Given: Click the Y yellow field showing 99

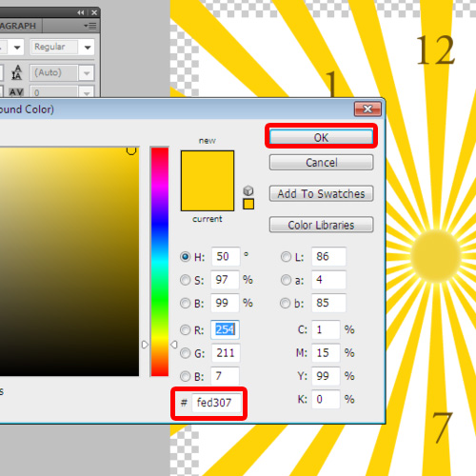Looking at the screenshot, I should tap(326, 376).
